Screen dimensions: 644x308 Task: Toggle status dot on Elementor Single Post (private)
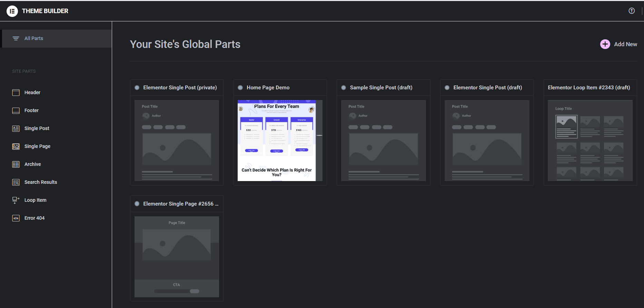click(x=137, y=88)
